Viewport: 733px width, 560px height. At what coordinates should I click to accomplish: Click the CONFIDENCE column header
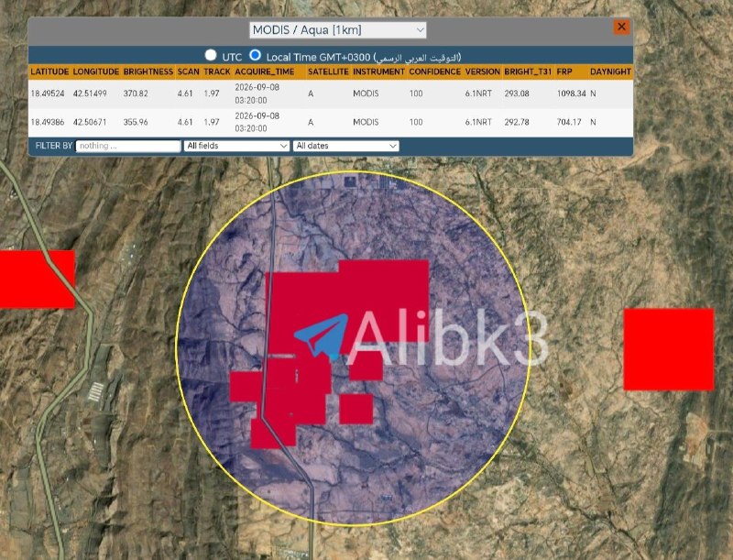(x=434, y=72)
